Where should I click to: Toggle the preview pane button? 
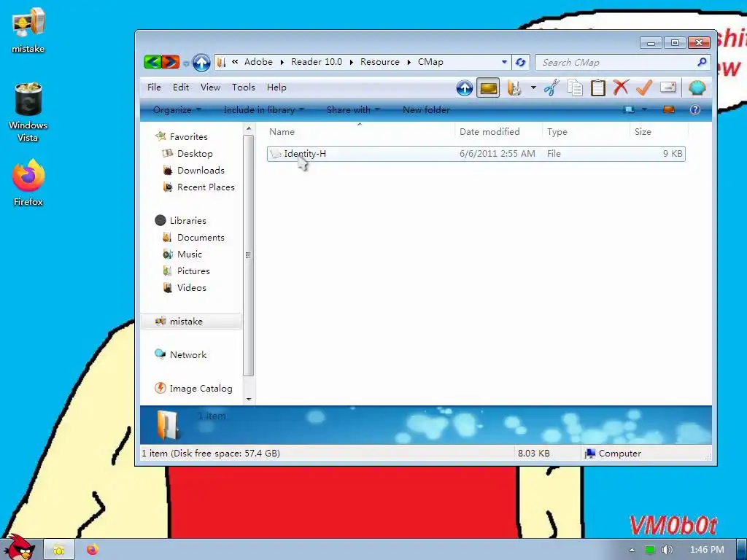coord(669,110)
